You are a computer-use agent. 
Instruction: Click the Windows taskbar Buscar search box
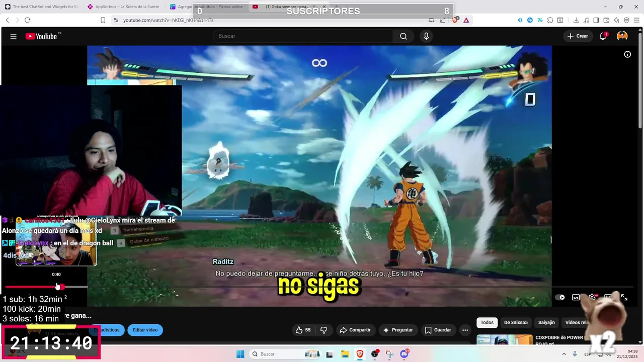pyautogui.click(x=285, y=354)
